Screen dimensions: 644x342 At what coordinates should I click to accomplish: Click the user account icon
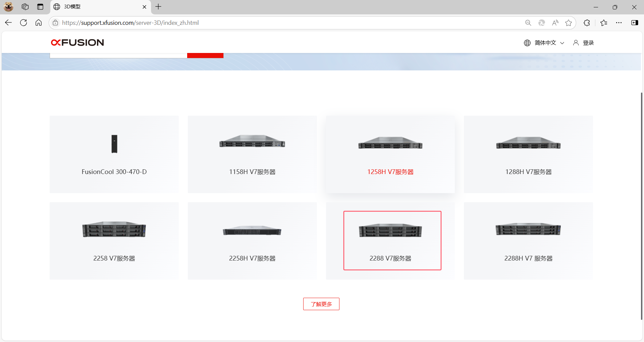[576, 43]
